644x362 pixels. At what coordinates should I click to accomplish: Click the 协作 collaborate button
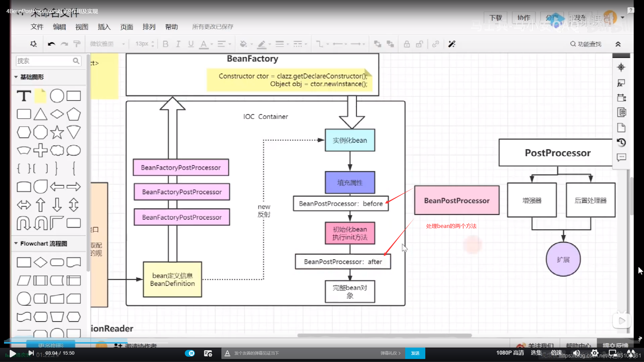coord(524,18)
